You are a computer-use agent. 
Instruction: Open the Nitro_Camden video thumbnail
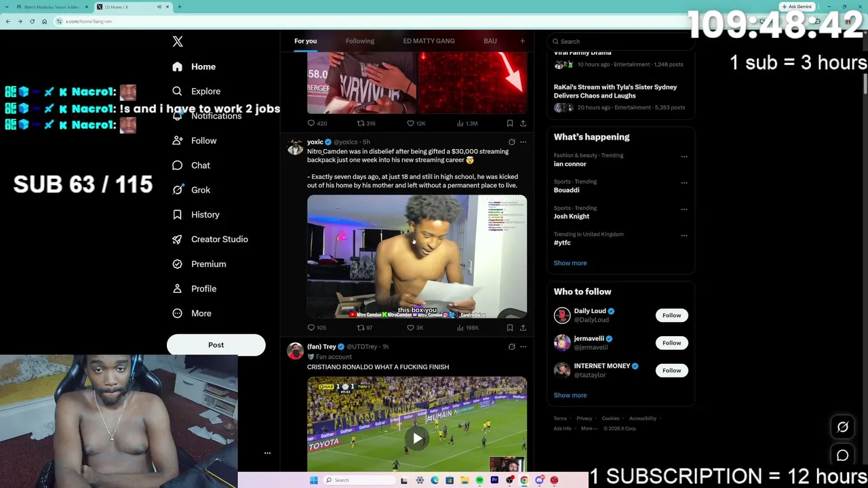[x=417, y=257]
